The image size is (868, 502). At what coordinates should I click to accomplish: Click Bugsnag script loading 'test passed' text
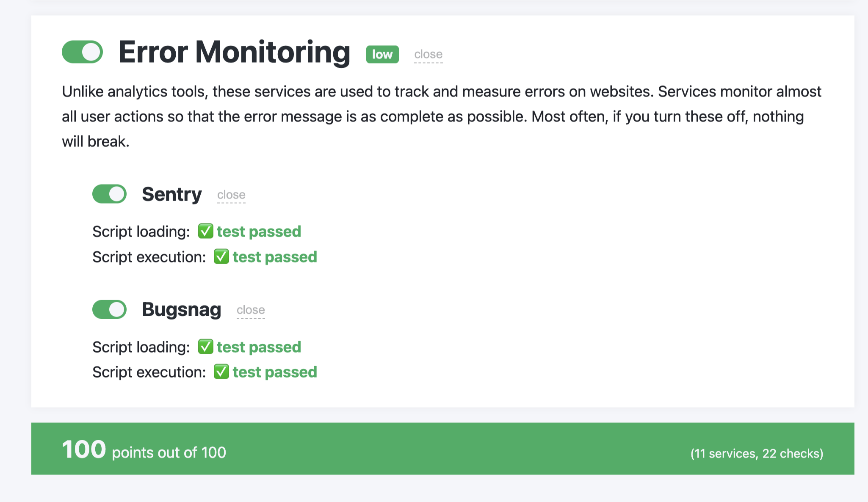click(x=259, y=347)
